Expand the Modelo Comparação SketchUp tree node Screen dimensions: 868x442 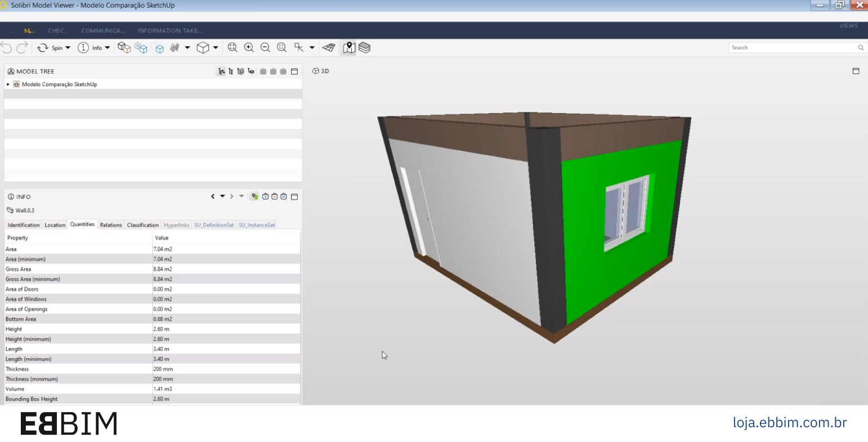(x=8, y=84)
